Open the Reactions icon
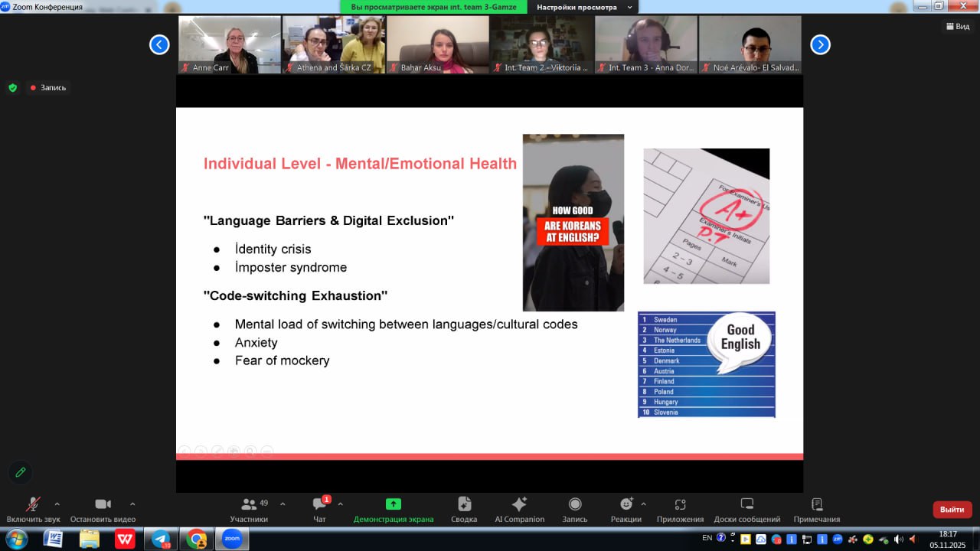Screen dimensions: 980x551 point(626,504)
